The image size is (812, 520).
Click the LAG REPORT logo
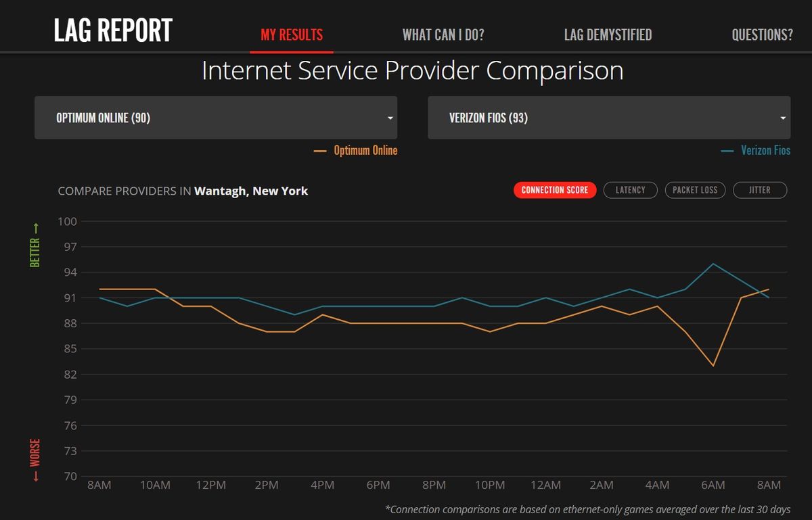[113, 30]
